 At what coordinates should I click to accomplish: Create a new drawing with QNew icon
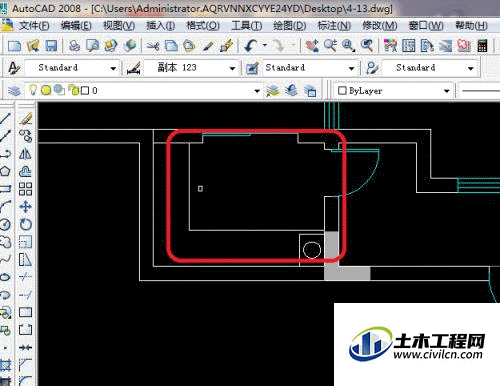tap(14, 46)
